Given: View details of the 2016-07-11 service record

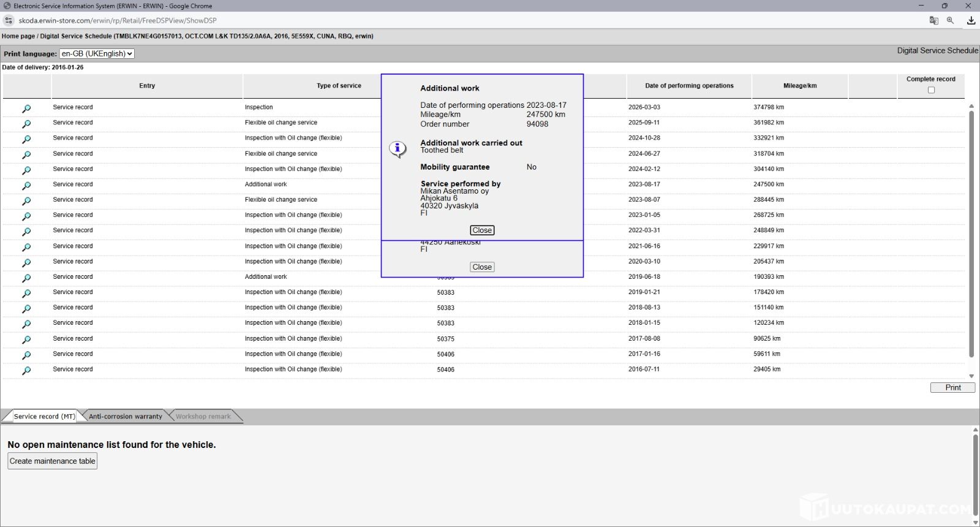Looking at the screenshot, I should coord(26,371).
